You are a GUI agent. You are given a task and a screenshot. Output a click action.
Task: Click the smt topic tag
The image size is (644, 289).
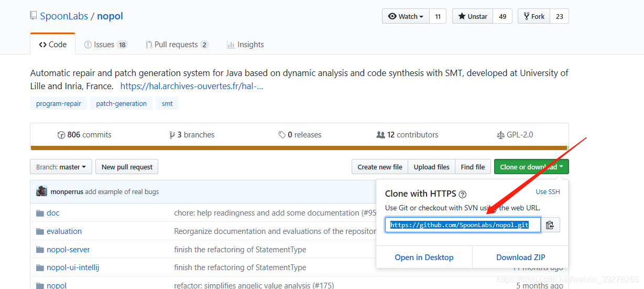click(167, 103)
